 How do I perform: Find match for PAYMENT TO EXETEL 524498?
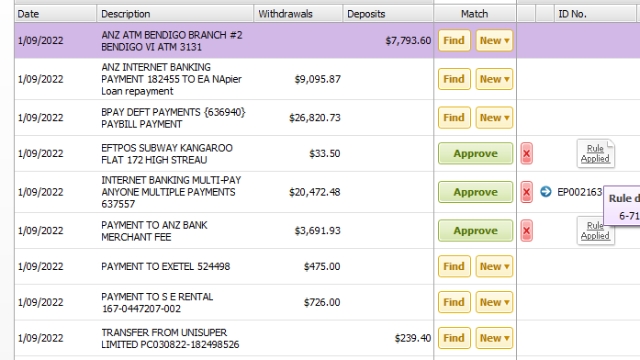pyautogui.click(x=454, y=267)
